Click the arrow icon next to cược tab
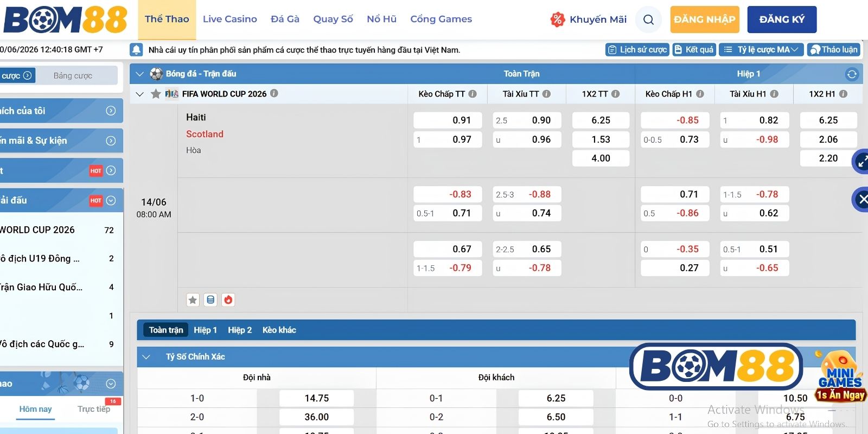Screen dimensions: 868x434 pyautogui.click(x=27, y=75)
